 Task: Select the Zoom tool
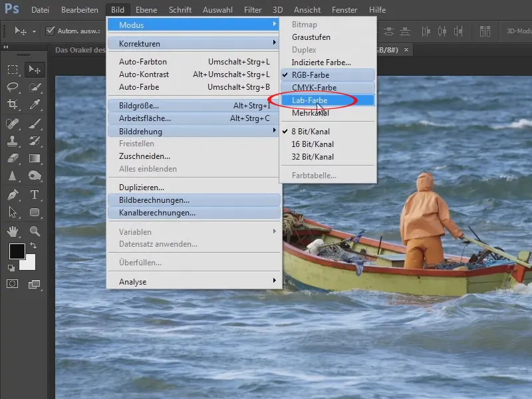(x=35, y=231)
